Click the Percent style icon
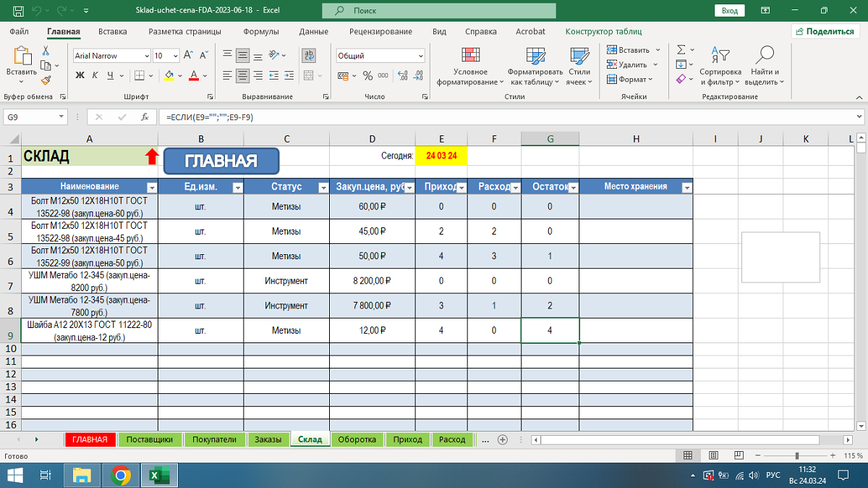Screen dimensions: 868x488 pos(368,75)
